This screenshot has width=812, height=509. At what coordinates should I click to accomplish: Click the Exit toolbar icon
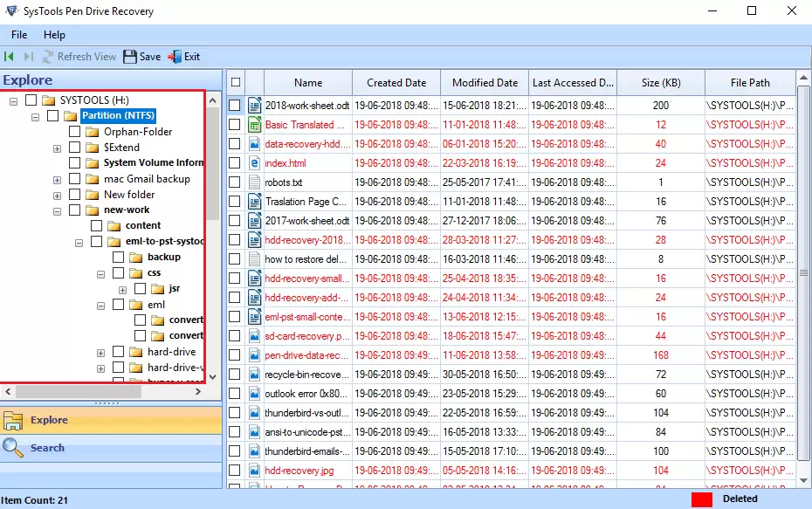174,57
